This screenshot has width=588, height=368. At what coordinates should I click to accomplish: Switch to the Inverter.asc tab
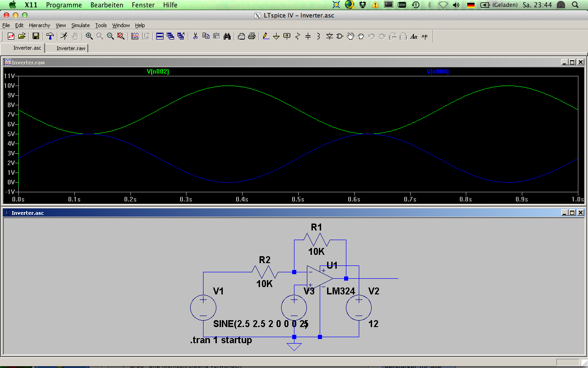(x=23, y=48)
